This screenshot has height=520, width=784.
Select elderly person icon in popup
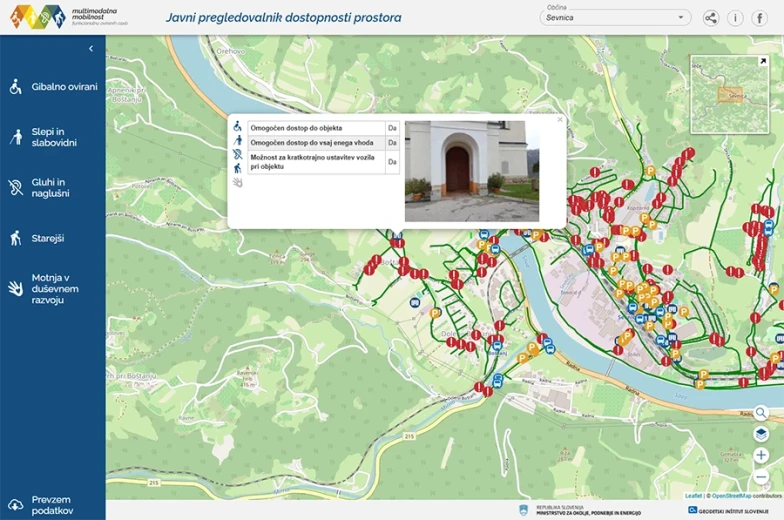pyautogui.click(x=238, y=168)
